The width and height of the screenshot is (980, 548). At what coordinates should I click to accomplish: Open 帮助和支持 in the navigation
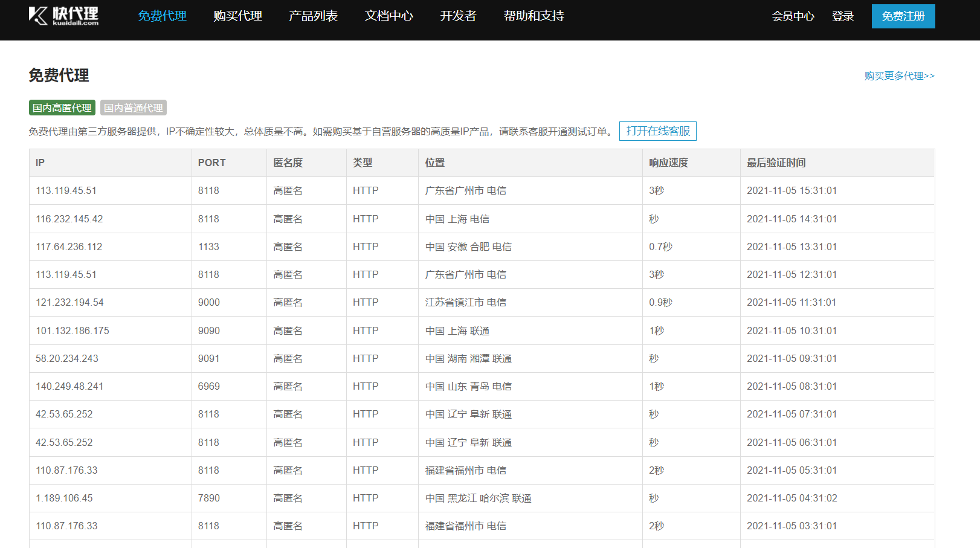click(x=534, y=16)
